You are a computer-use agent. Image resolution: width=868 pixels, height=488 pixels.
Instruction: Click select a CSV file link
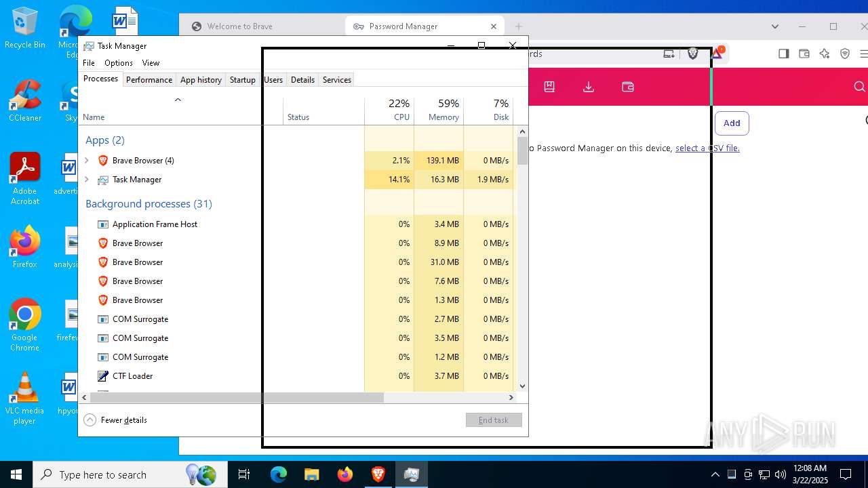[x=707, y=148]
